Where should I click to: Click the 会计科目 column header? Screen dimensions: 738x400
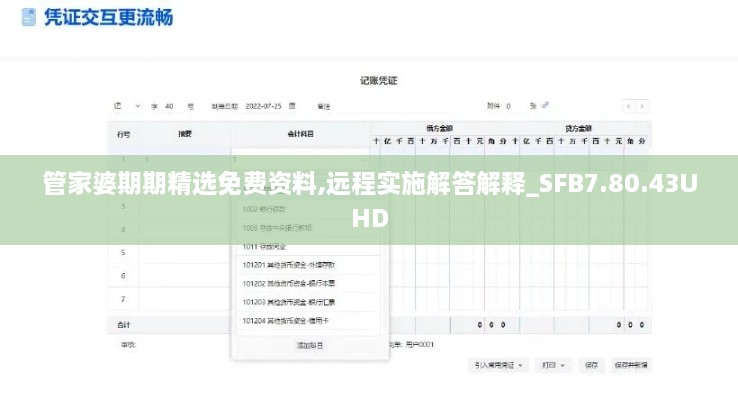click(x=301, y=134)
